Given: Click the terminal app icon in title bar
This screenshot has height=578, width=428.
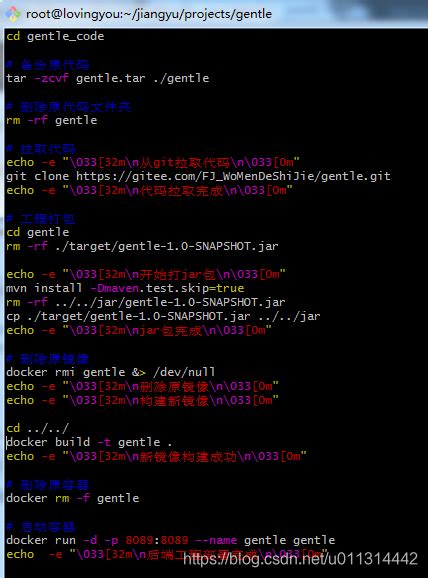Looking at the screenshot, I should click(13, 14).
